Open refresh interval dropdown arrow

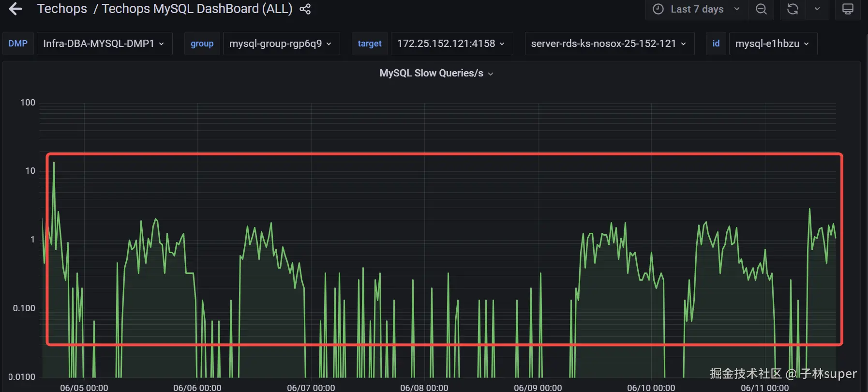coord(817,9)
